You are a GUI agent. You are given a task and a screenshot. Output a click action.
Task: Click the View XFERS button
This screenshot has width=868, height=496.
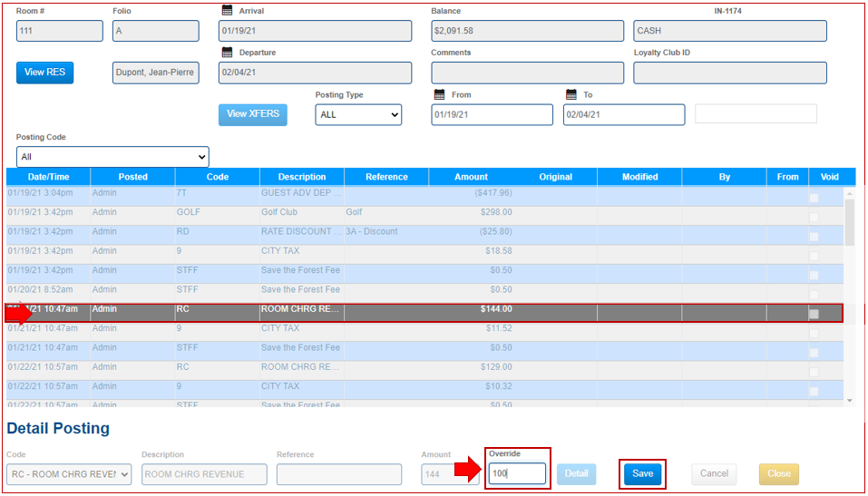[252, 114]
